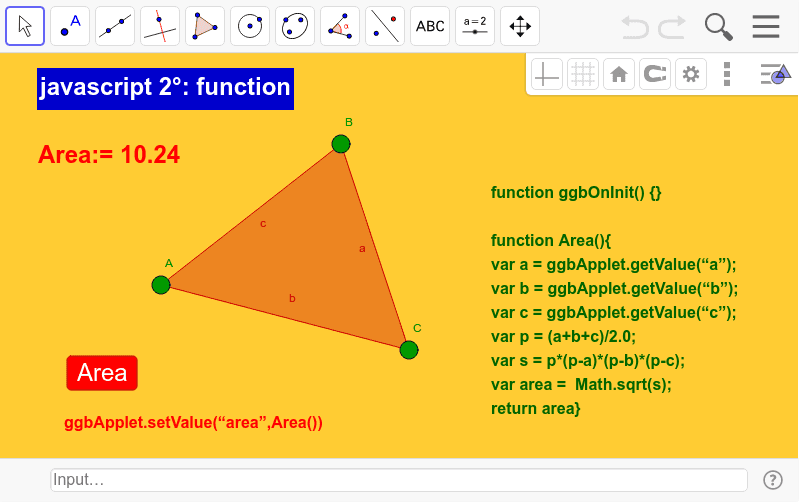
Task: Select point C of the triangle
Action: pyautogui.click(x=409, y=350)
